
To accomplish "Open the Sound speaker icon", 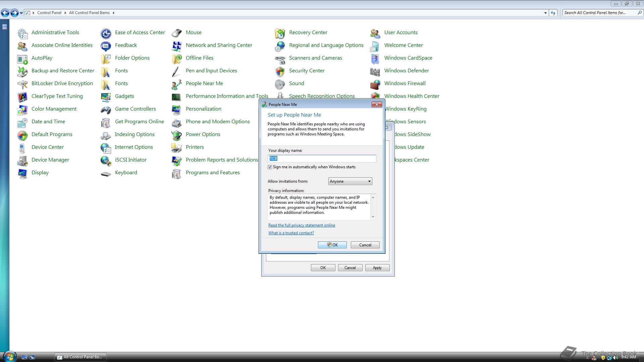I will (x=280, y=84).
